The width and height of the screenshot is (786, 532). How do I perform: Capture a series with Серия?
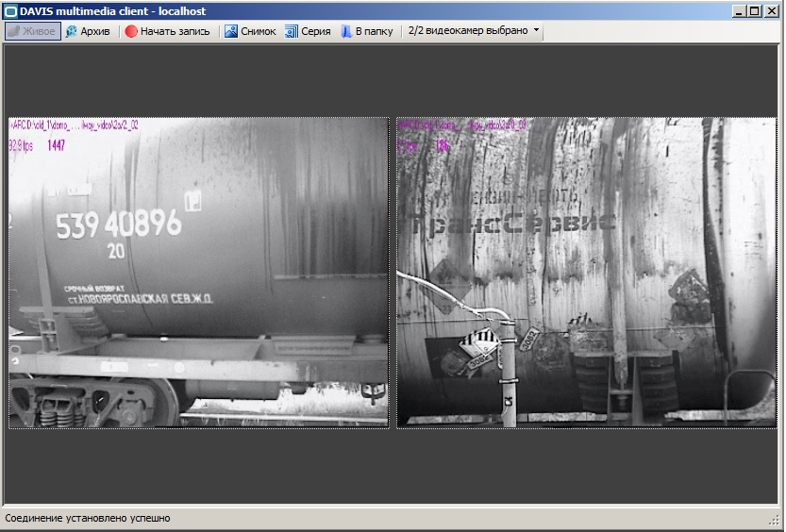[x=316, y=31]
